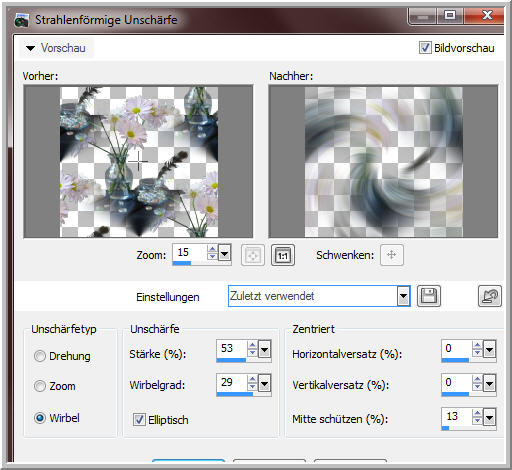Collapse the Vorschau preview section
Image resolution: width=512 pixels, height=470 pixels.
coord(31,48)
